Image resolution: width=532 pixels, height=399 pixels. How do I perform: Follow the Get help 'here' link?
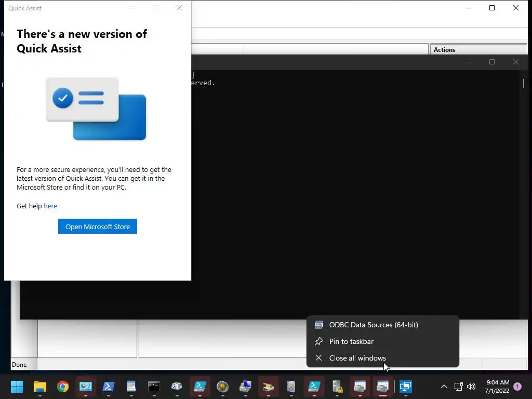coord(50,206)
